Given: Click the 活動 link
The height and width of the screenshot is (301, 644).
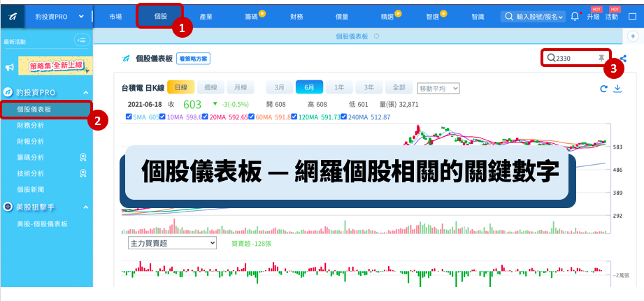Looking at the screenshot, I should point(612,17).
